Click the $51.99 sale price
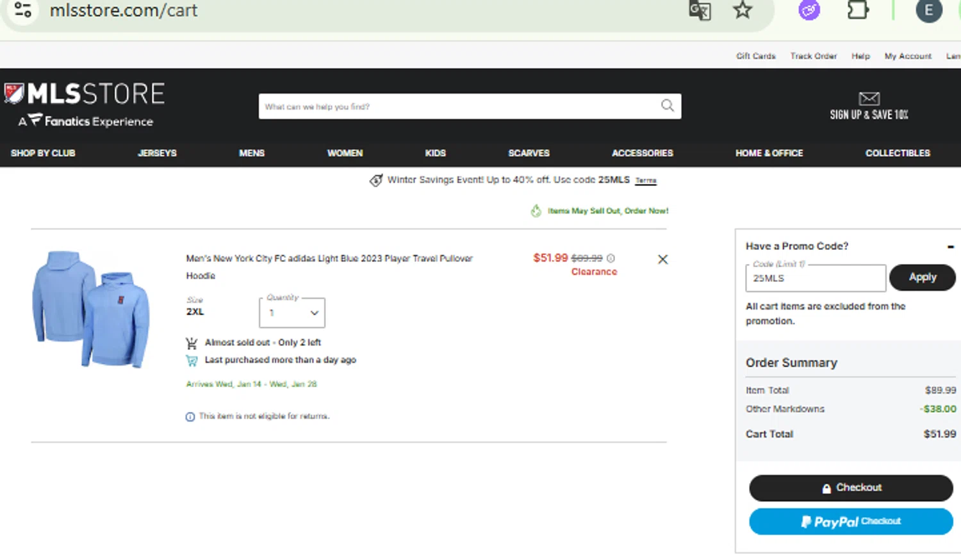The height and width of the screenshot is (560, 961). tap(550, 258)
